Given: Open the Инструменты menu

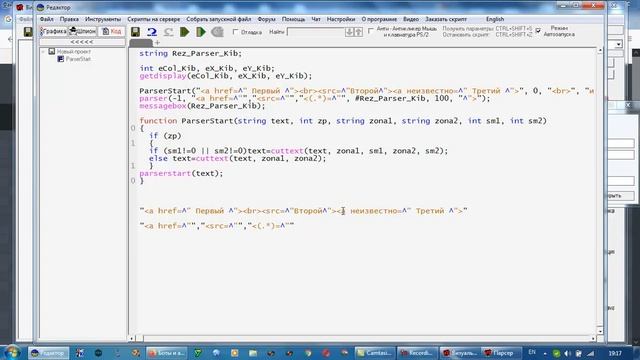Looking at the screenshot, I should 103,19.
